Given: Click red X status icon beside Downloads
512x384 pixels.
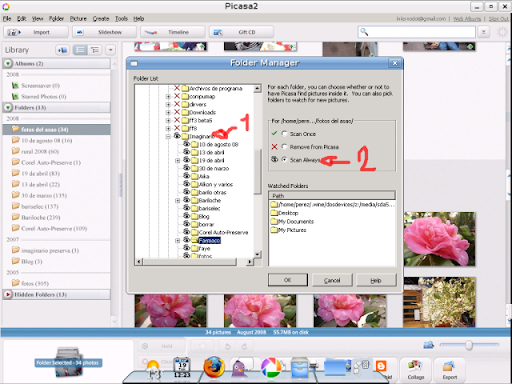Looking at the screenshot, I should coord(177,112).
